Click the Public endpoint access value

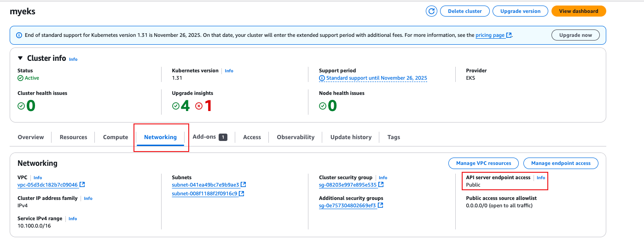pyautogui.click(x=473, y=185)
